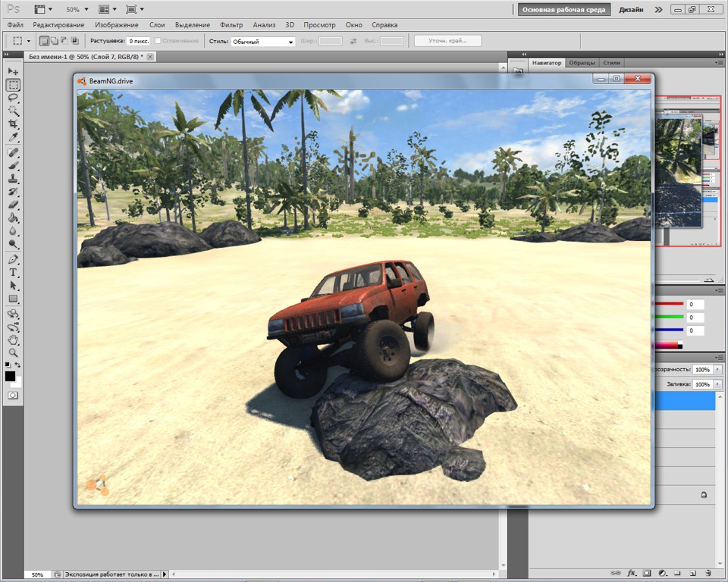
Task: Select the Clone Stamp tool
Action: coord(13,178)
